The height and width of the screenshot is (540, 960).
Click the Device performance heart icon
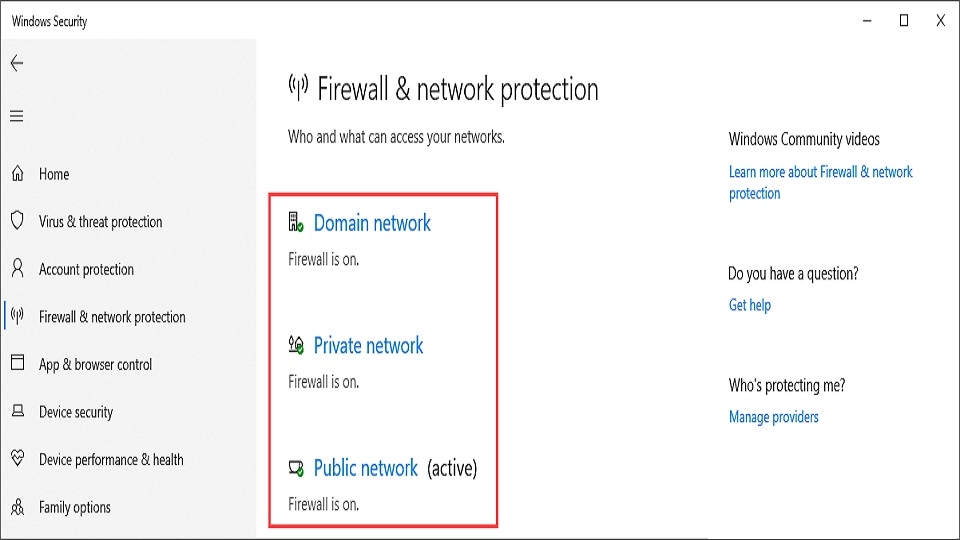[x=17, y=458]
